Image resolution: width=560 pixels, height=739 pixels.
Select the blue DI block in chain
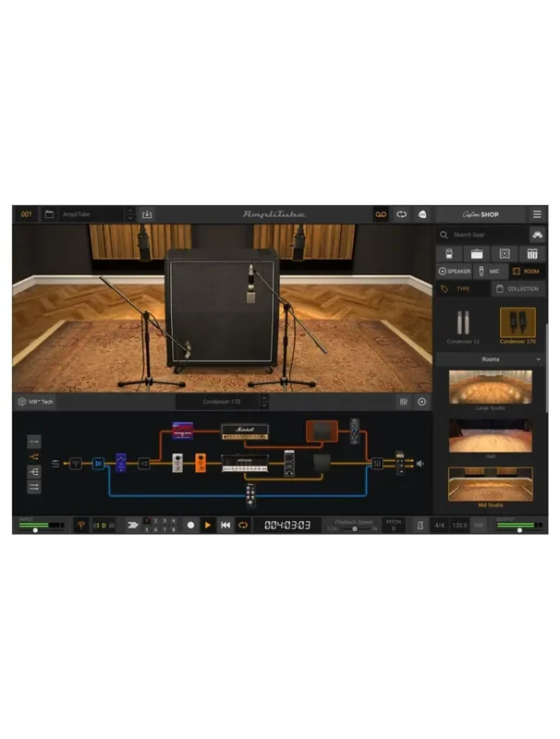click(98, 464)
